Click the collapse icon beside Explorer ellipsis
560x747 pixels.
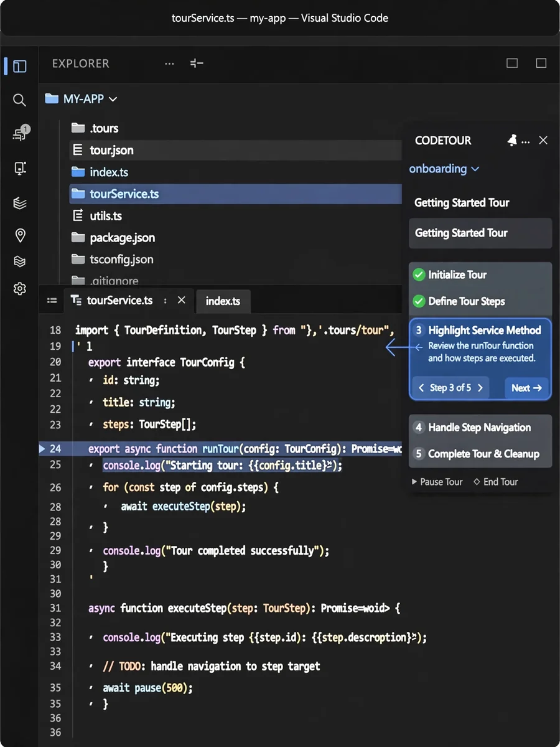click(197, 63)
